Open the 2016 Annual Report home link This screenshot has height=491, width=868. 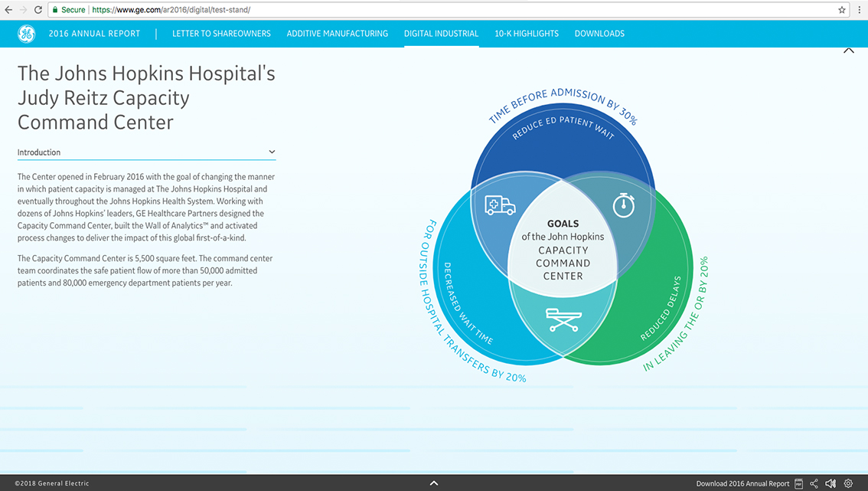94,34
